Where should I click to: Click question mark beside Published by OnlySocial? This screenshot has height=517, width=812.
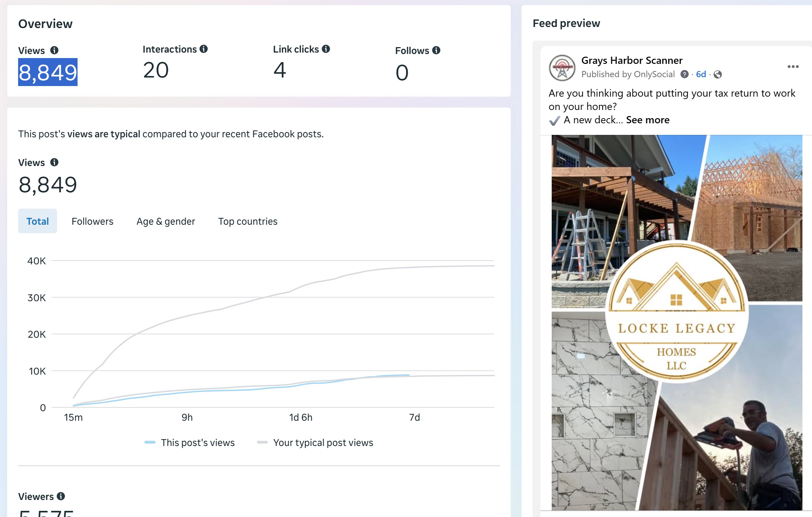point(684,74)
